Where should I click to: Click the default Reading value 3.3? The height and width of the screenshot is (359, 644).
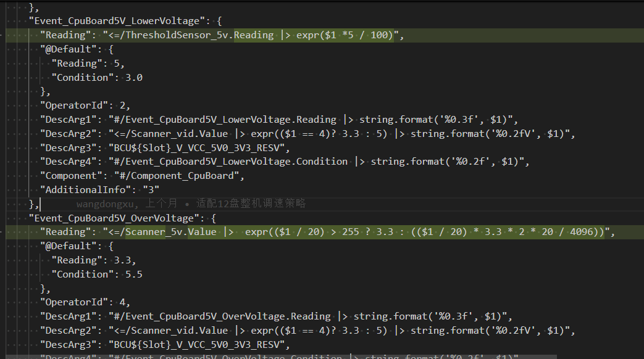click(x=125, y=260)
